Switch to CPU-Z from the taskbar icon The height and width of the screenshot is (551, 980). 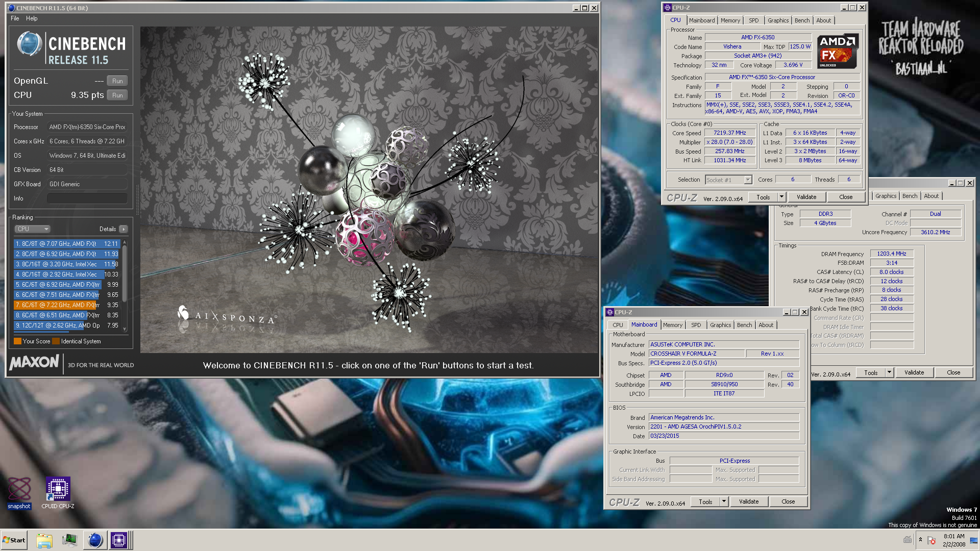click(x=119, y=540)
